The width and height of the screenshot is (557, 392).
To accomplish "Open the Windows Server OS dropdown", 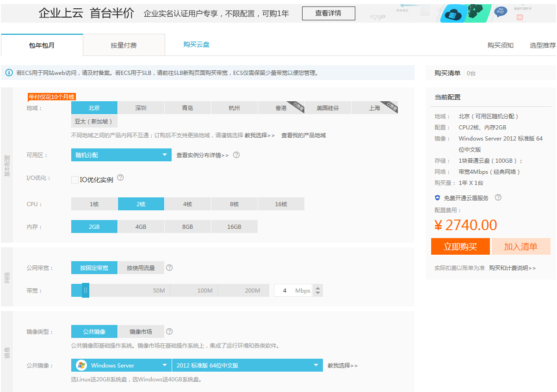I will pyautogui.click(x=121, y=365).
